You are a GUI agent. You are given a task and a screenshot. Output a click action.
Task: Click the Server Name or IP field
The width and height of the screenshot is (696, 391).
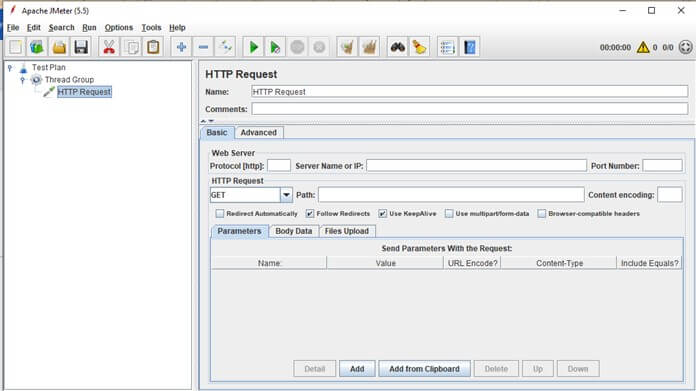pyautogui.click(x=476, y=166)
